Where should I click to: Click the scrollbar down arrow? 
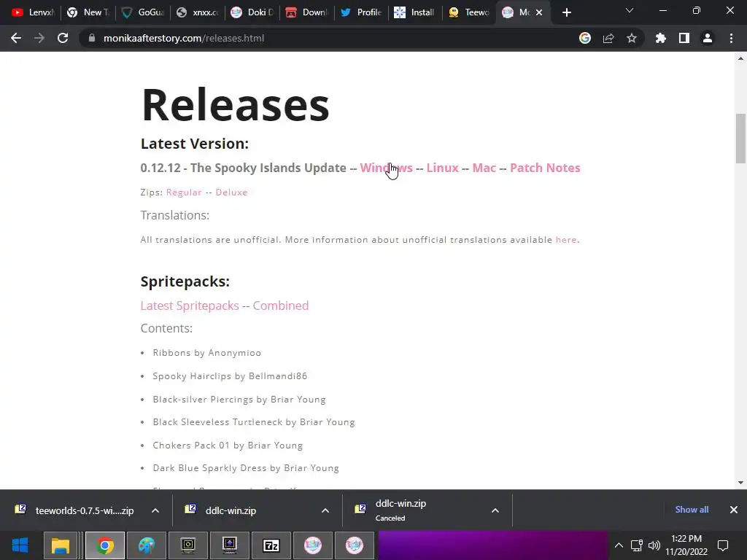740,483
